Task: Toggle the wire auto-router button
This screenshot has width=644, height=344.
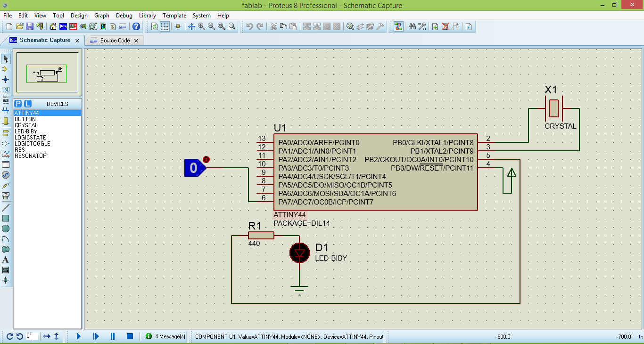Action: 398,26
